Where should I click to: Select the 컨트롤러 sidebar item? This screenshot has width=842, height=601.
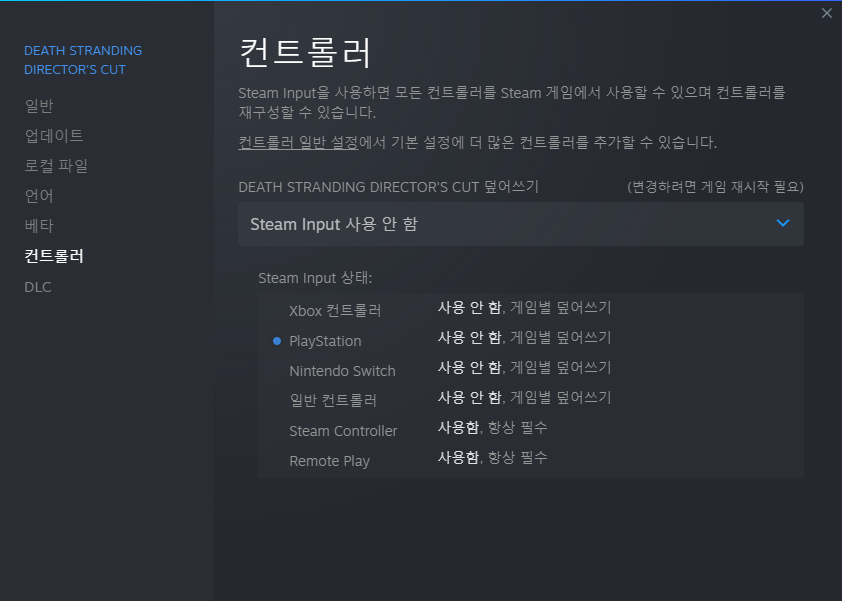(54, 256)
